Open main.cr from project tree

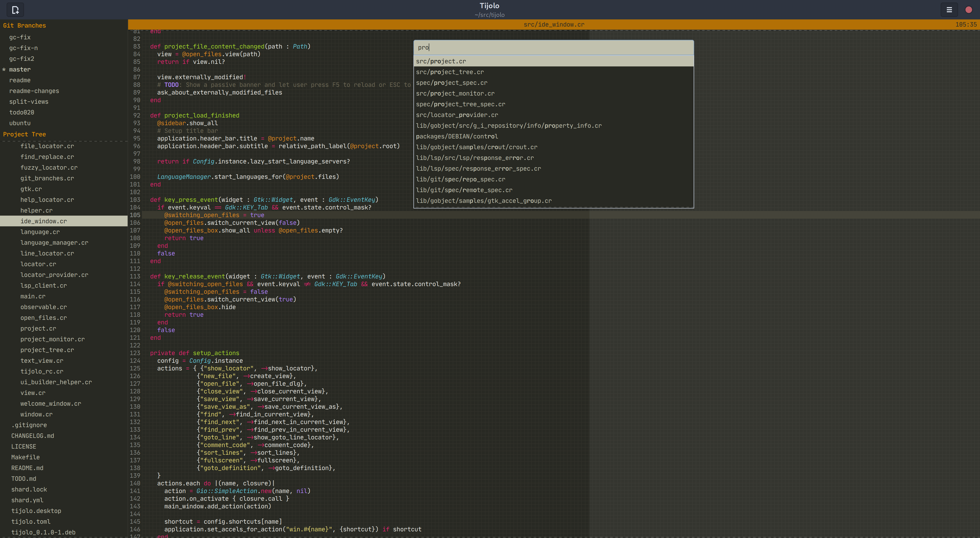[x=33, y=296]
